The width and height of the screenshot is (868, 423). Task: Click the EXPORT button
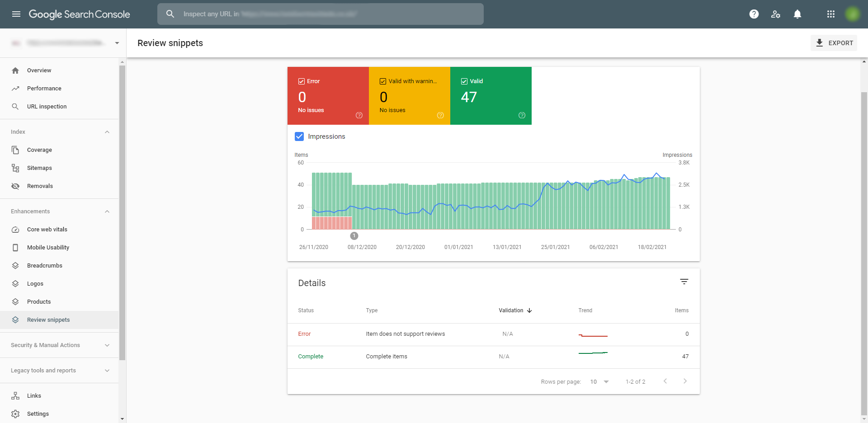click(834, 43)
